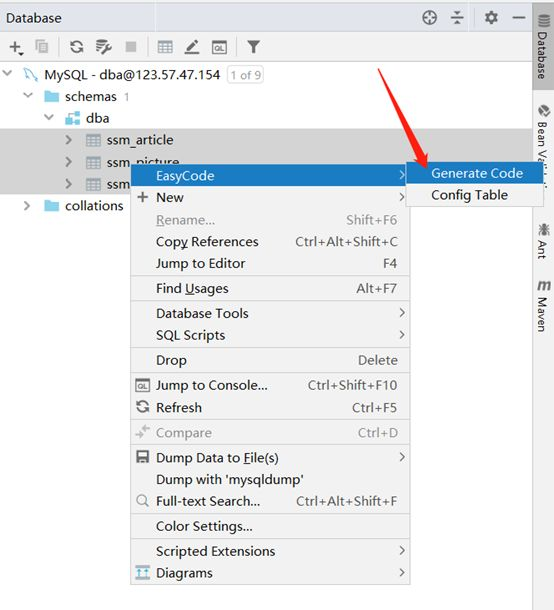Choose Config Table from EasyCode submenu
The width and height of the screenshot is (554, 610).
coord(474,195)
